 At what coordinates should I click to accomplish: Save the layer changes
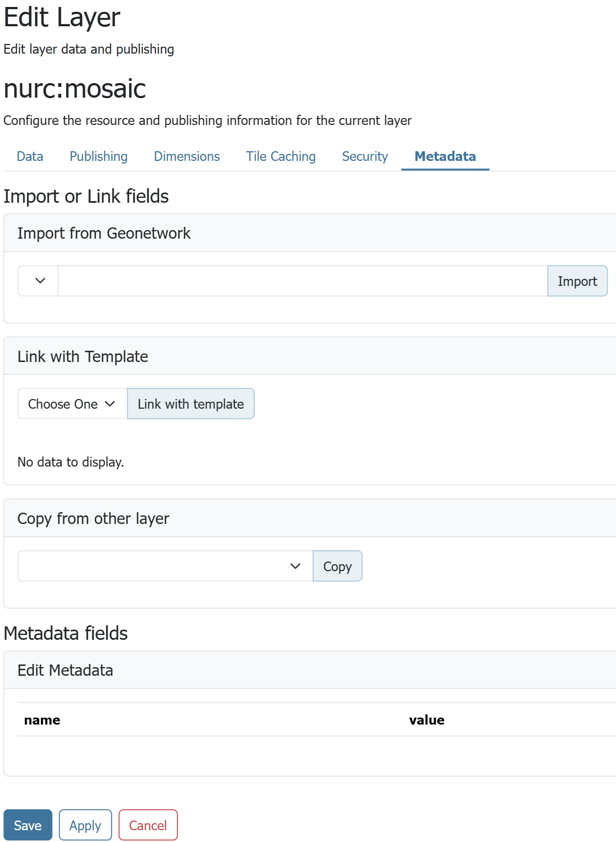(28, 825)
